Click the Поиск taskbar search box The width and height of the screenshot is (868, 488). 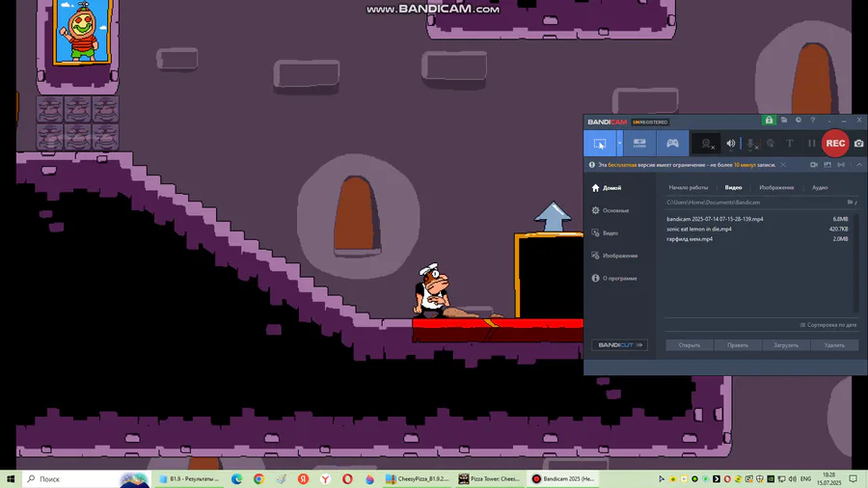tap(86, 479)
